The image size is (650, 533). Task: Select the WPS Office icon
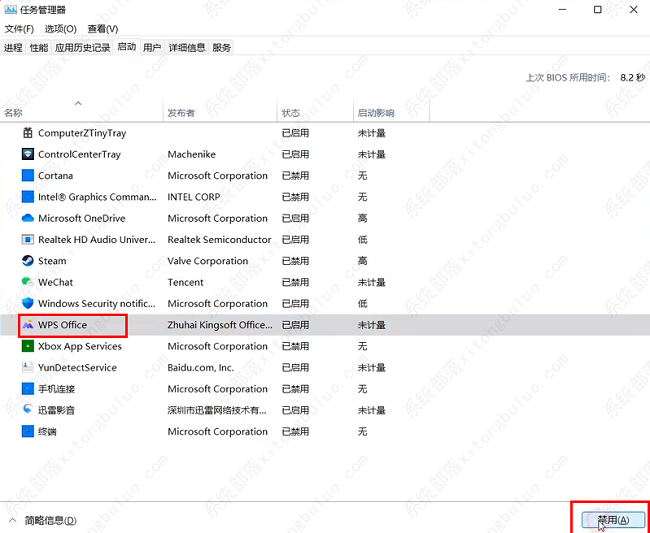(x=28, y=325)
